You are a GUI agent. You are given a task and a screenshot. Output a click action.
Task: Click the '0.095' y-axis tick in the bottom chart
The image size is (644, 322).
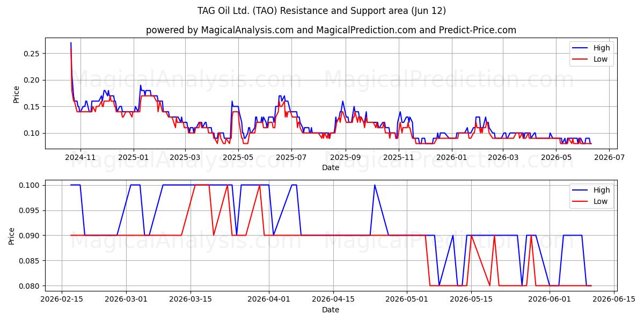click(x=30, y=210)
